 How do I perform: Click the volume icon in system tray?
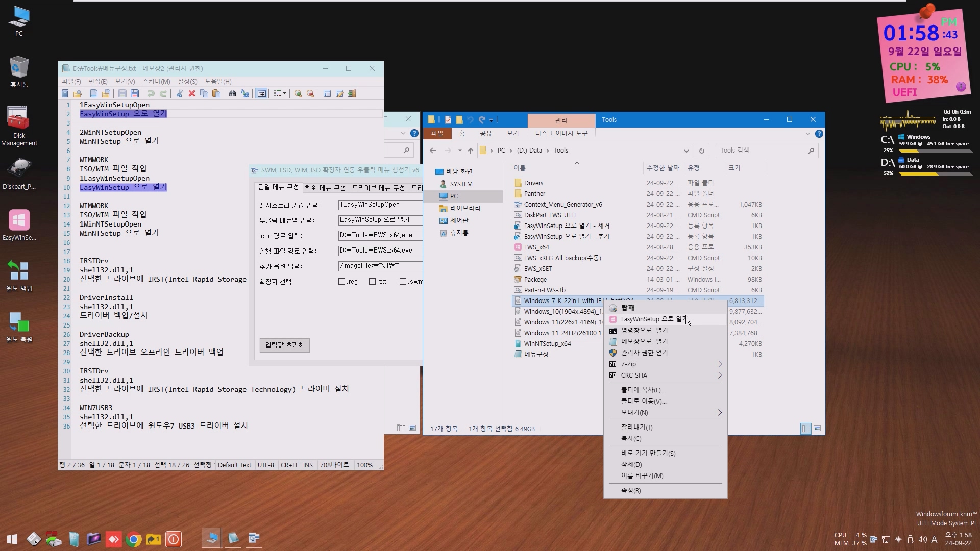[x=922, y=539]
